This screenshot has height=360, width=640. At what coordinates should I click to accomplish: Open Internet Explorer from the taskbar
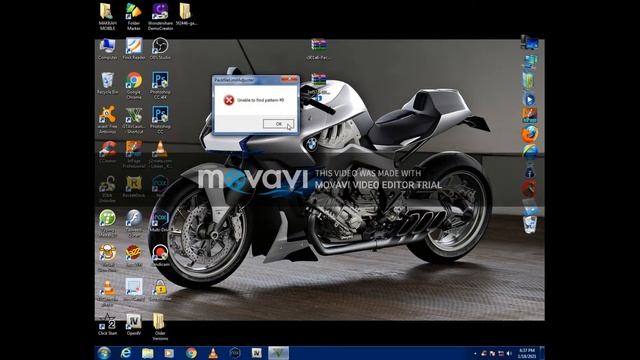click(126, 353)
